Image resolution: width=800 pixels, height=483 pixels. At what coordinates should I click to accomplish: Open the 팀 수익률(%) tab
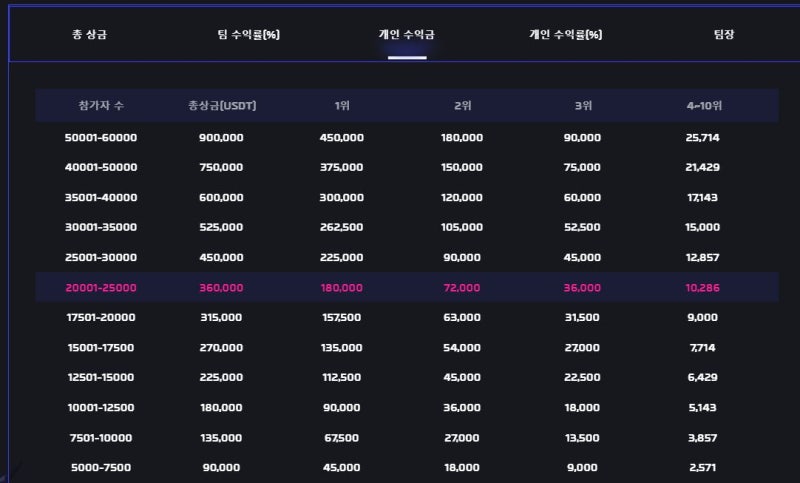tap(248, 35)
